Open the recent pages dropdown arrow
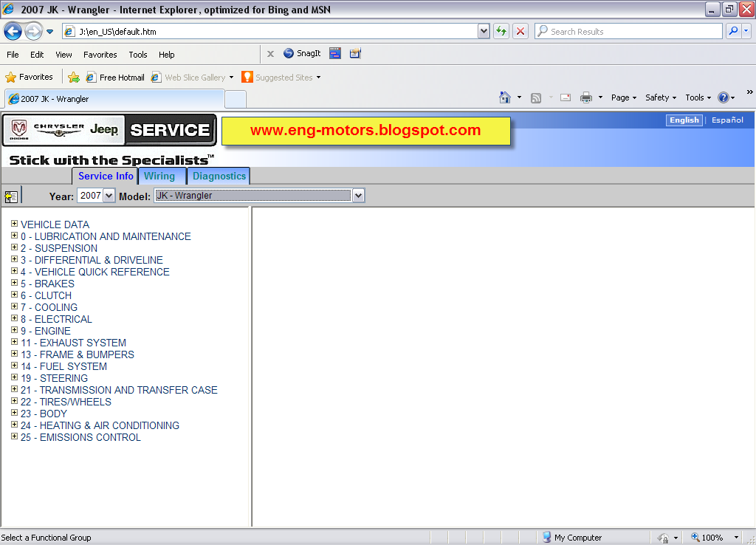This screenshot has height=545, width=756. 49,32
